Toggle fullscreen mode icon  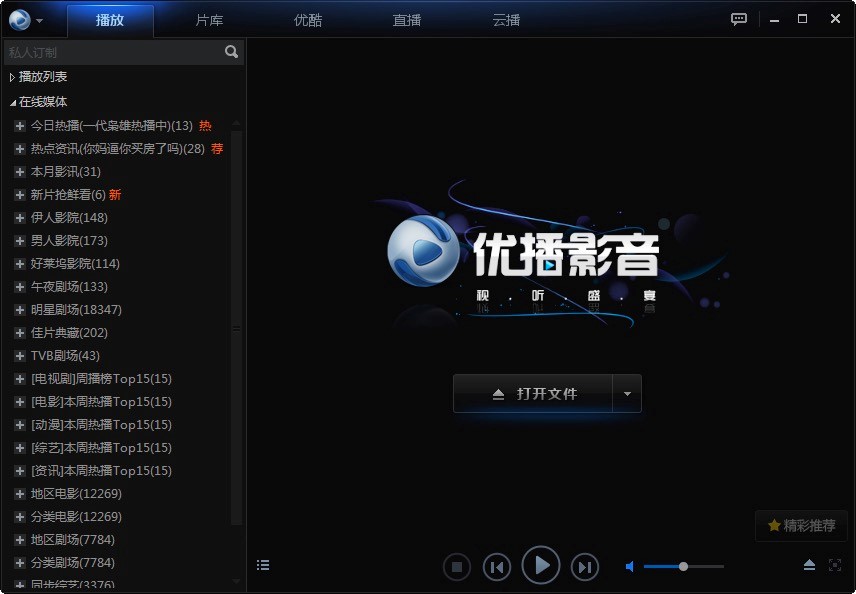[x=835, y=565]
